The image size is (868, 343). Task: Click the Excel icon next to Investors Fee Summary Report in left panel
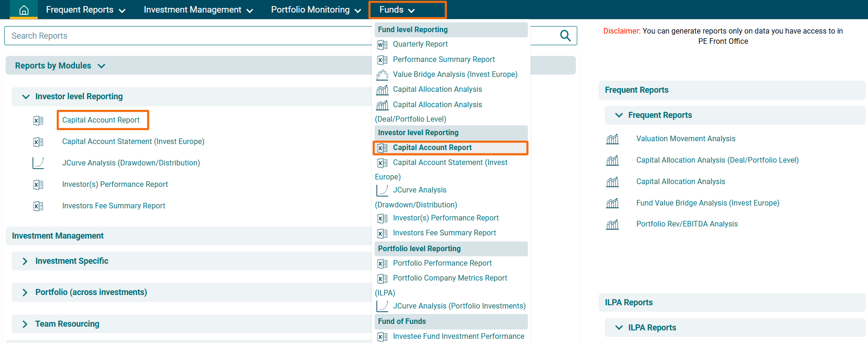pyautogui.click(x=38, y=206)
